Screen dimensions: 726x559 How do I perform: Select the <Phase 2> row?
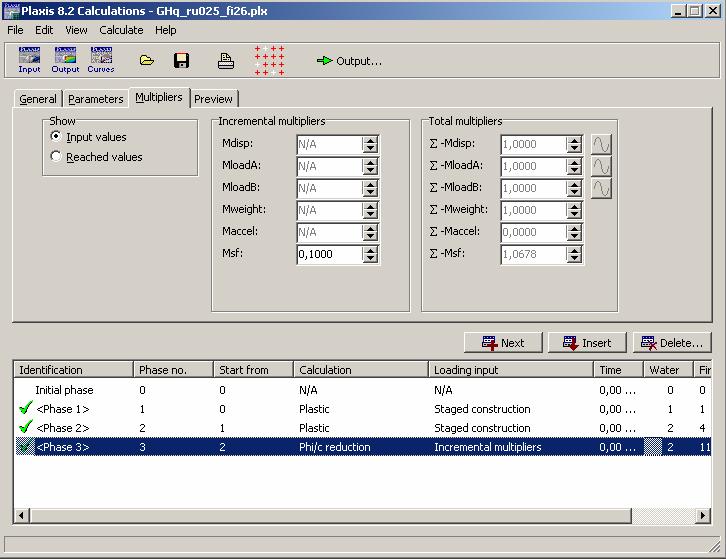coord(363,428)
